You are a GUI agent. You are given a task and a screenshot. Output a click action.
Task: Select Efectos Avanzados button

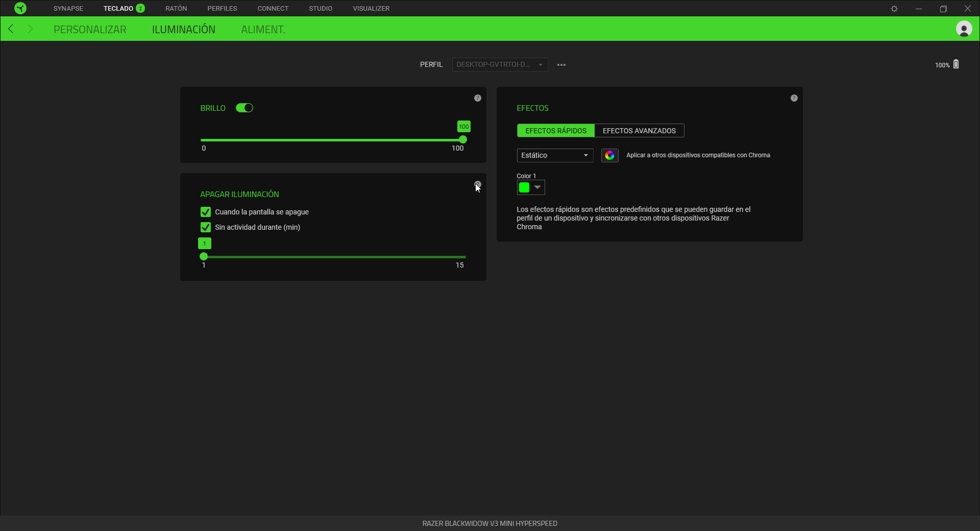[639, 131]
